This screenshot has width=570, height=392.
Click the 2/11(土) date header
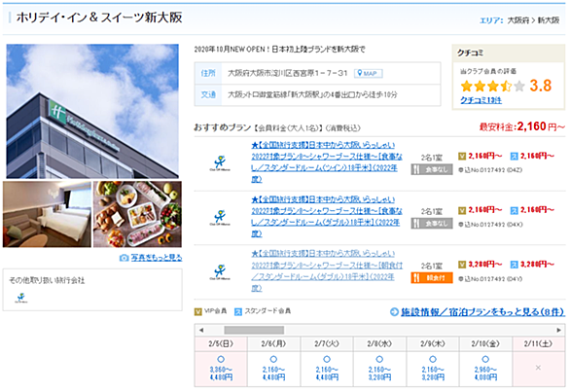click(538, 343)
